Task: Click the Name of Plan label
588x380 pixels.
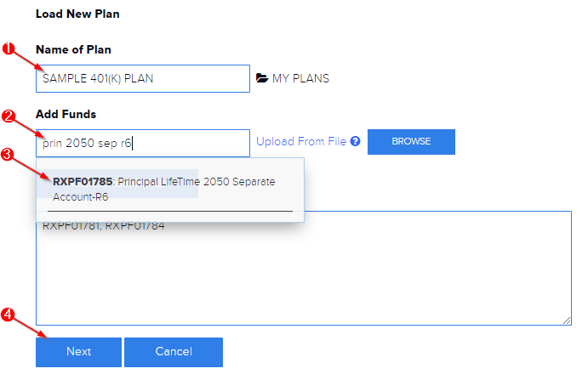Action: click(73, 50)
